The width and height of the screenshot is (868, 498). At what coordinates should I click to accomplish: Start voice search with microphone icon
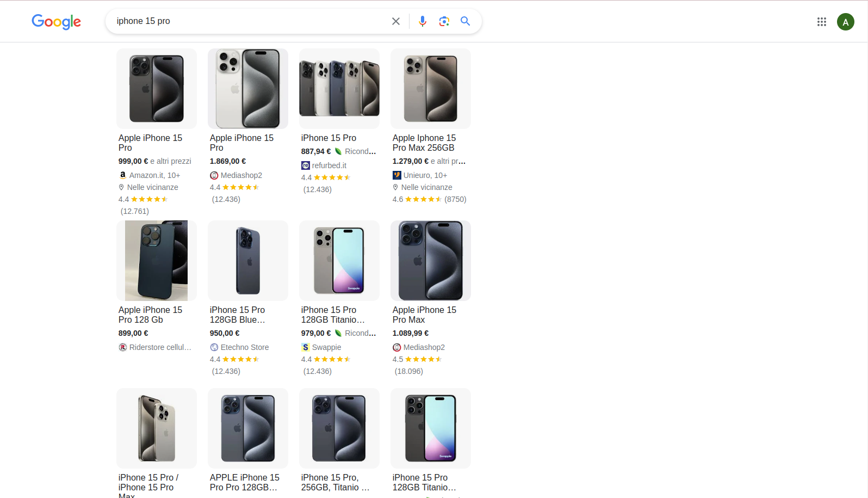(423, 21)
